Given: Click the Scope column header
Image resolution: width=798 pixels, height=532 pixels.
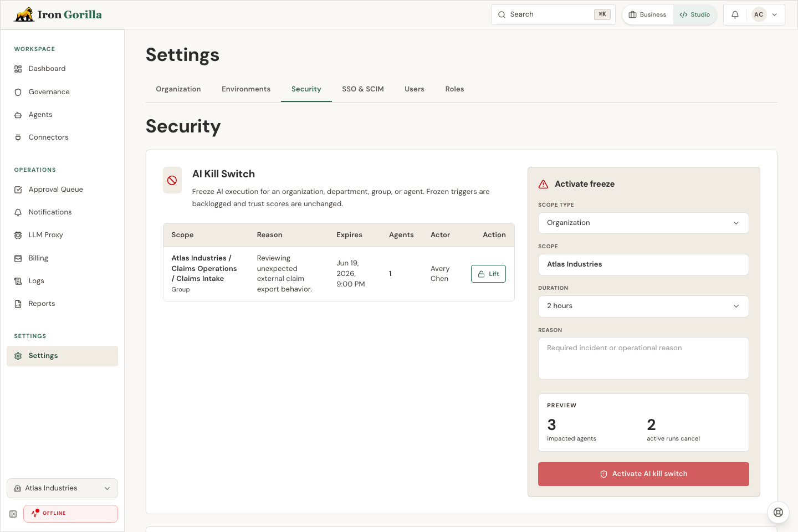Looking at the screenshot, I should click(182, 235).
